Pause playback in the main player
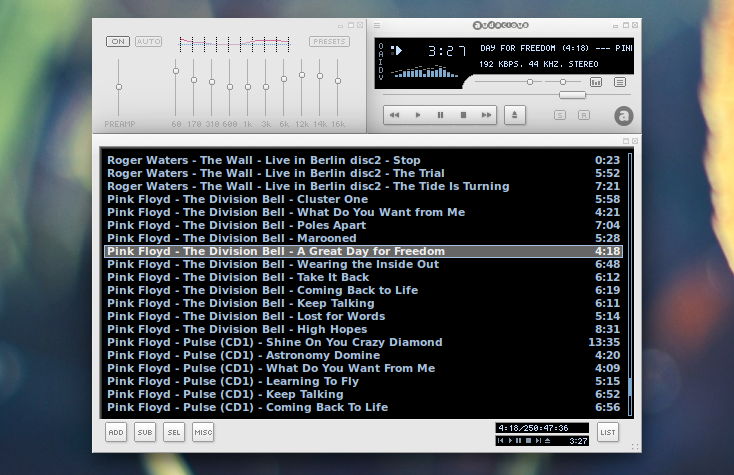This screenshot has width=734, height=475. [440, 115]
